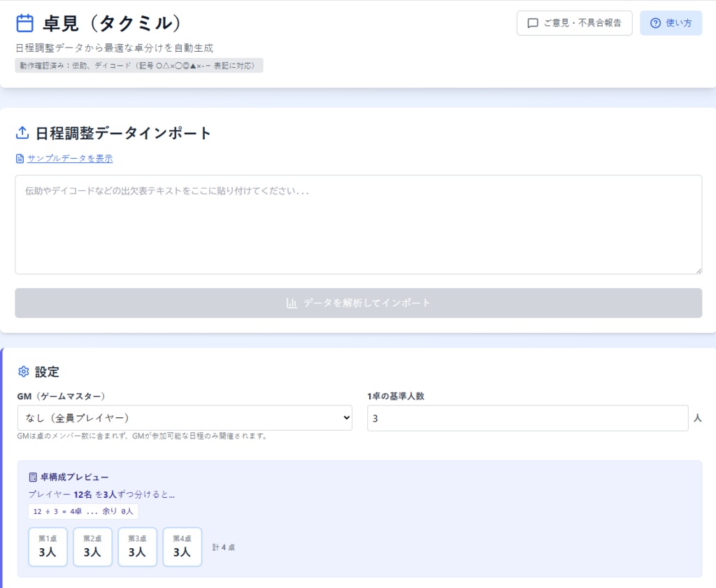Click the bar chart icon on the import button

[x=292, y=303]
